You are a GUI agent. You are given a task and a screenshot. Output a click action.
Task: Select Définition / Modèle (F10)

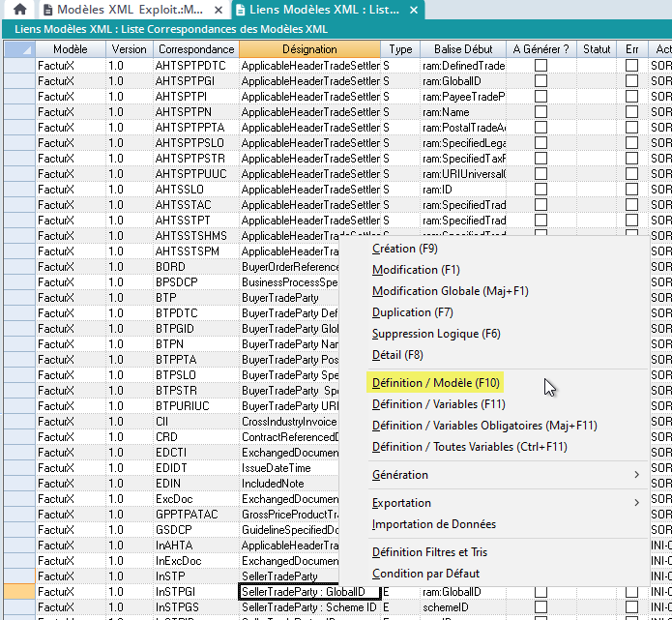point(435,383)
